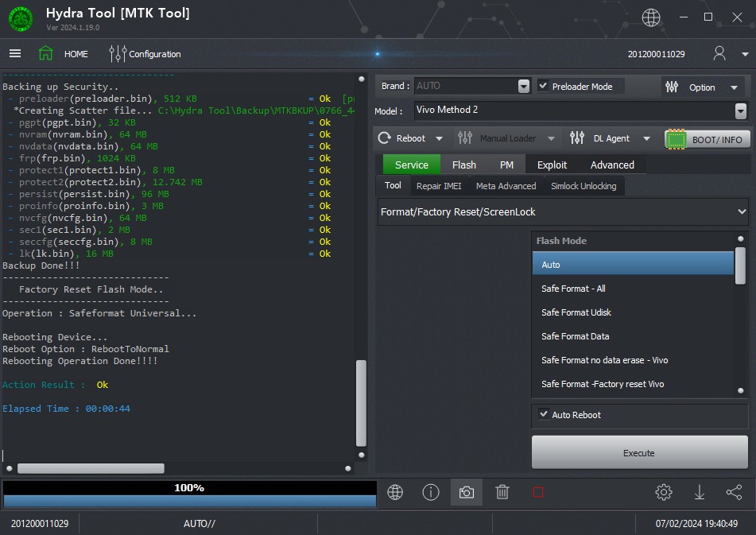The image size is (756, 535).
Task: Take a screenshot with the camera icon
Action: pos(466,492)
